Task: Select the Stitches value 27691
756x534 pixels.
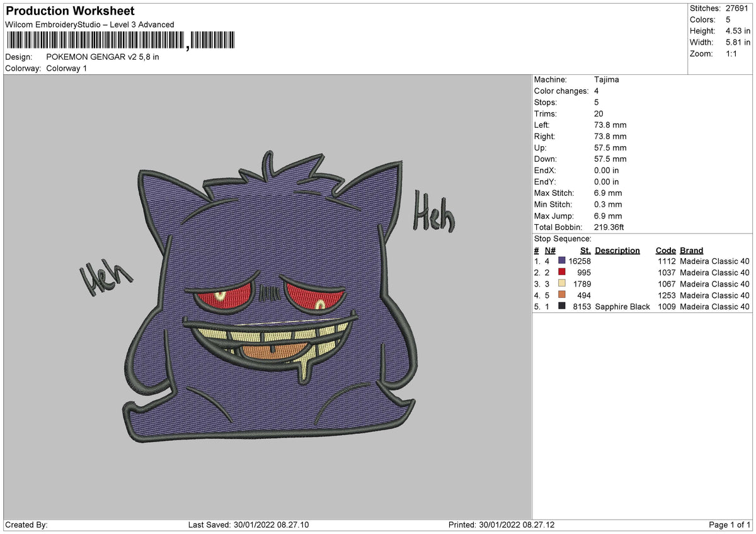Action: pos(738,8)
